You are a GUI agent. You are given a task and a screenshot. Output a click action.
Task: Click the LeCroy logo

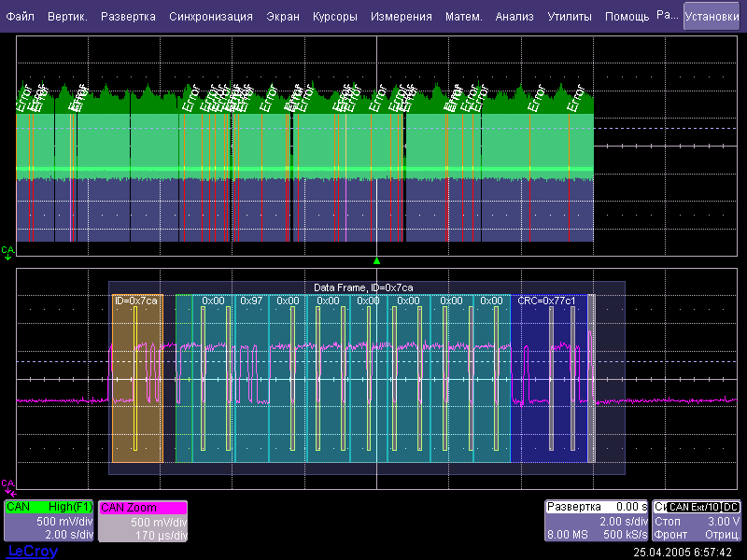coord(32,552)
